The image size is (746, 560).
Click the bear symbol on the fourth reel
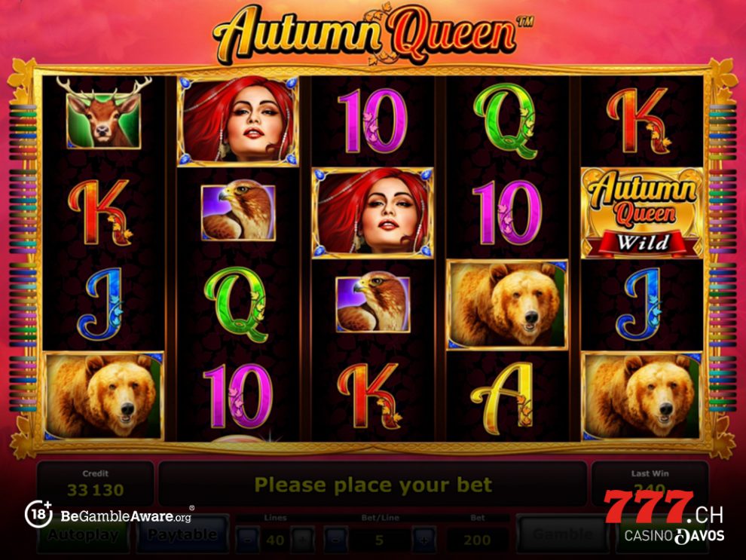click(507, 304)
